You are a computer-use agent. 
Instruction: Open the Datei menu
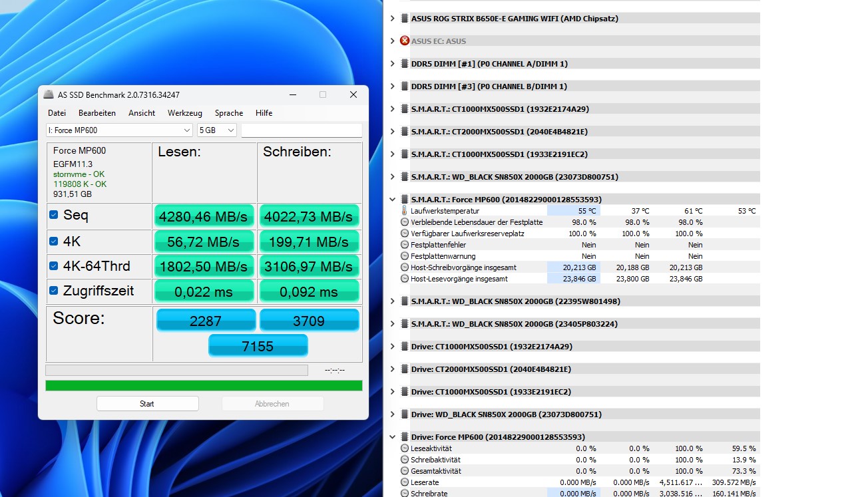pyautogui.click(x=57, y=113)
